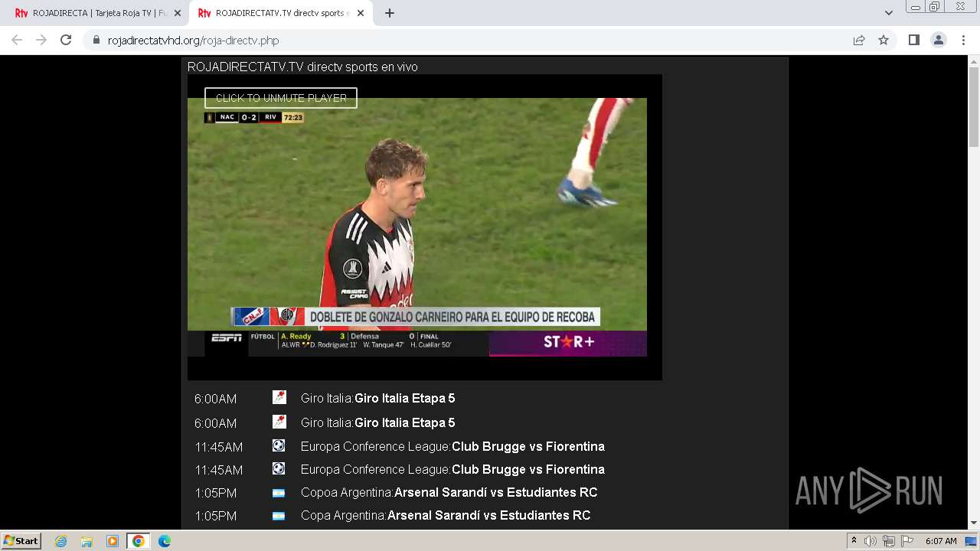Viewport: 980px width, 551px height.
Task: Click Argentina flag icon in second 1:05PM row
Action: 279,516
